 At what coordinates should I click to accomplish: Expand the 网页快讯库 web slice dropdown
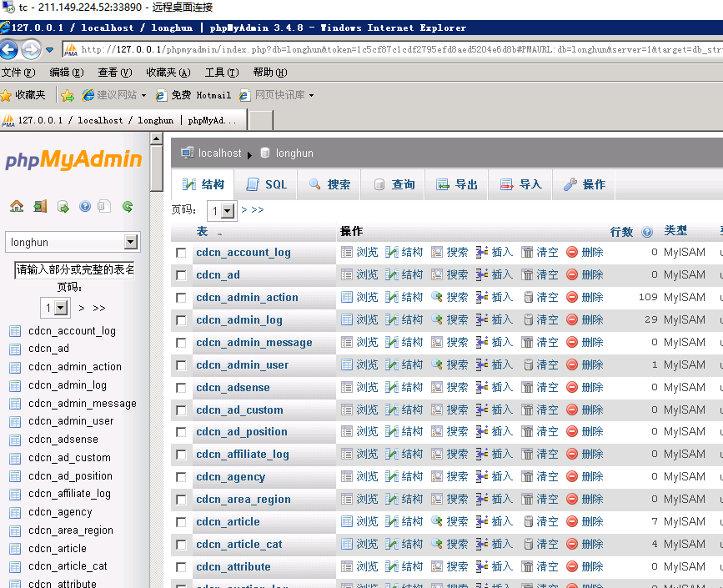click(x=312, y=95)
